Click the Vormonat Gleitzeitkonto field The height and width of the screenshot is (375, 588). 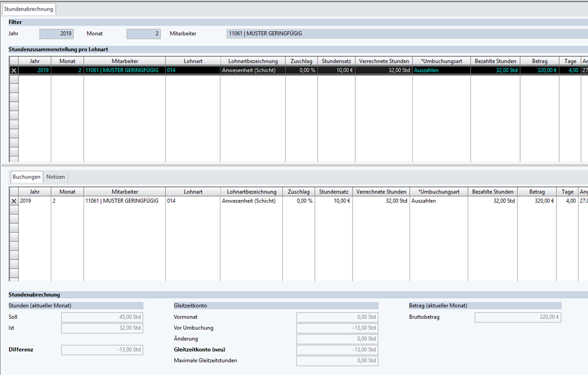click(x=337, y=317)
